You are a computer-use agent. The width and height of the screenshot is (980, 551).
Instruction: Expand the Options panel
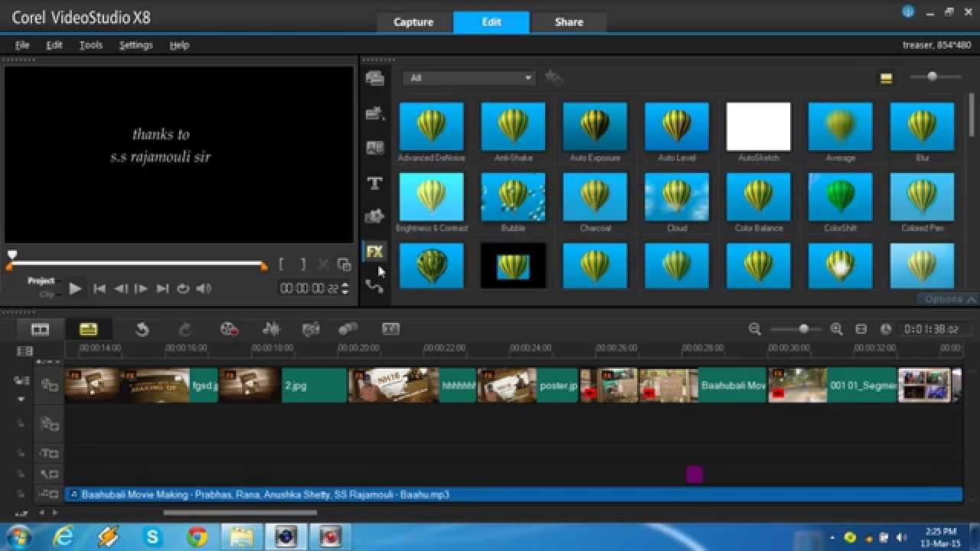click(949, 299)
